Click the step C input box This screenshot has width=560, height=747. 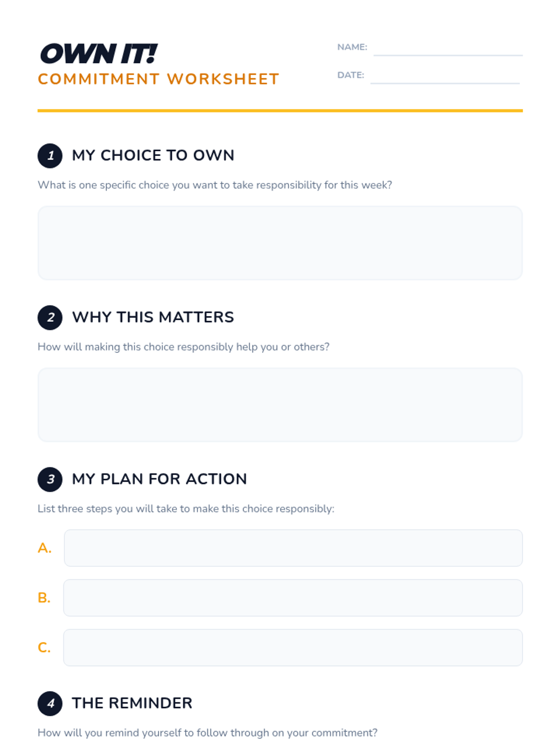(x=293, y=648)
